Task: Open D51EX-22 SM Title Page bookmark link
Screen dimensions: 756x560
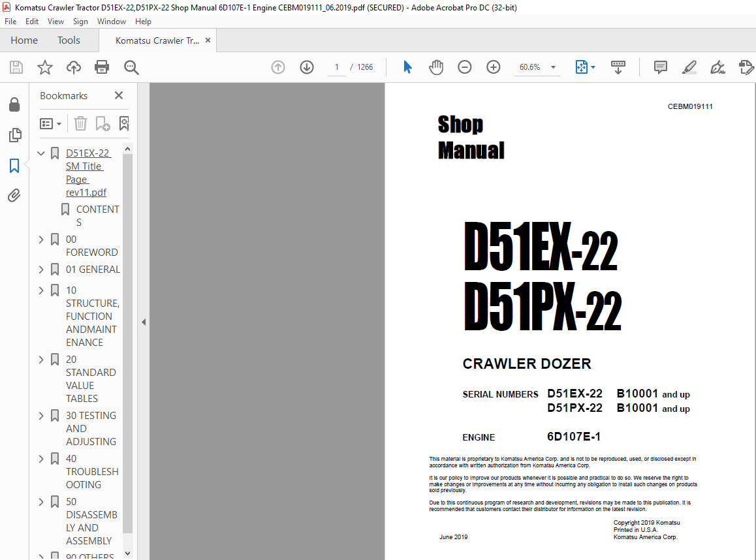Action: (x=88, y=172)
